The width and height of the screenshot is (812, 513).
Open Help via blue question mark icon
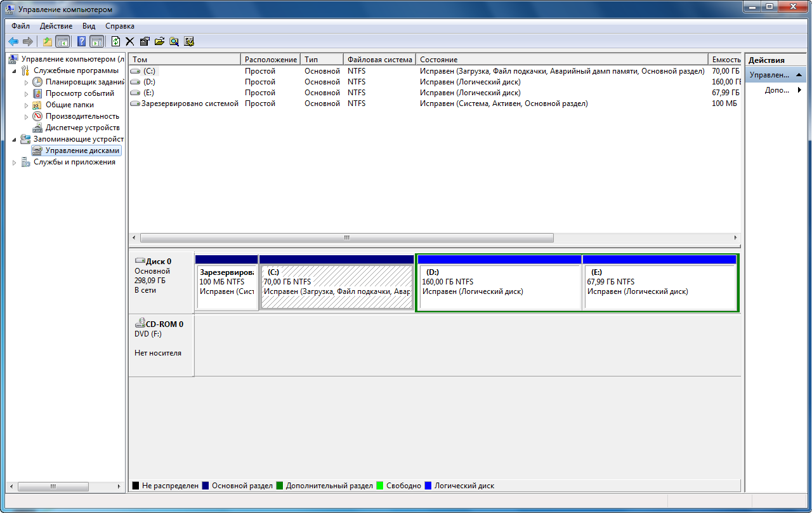pos(81,41)
